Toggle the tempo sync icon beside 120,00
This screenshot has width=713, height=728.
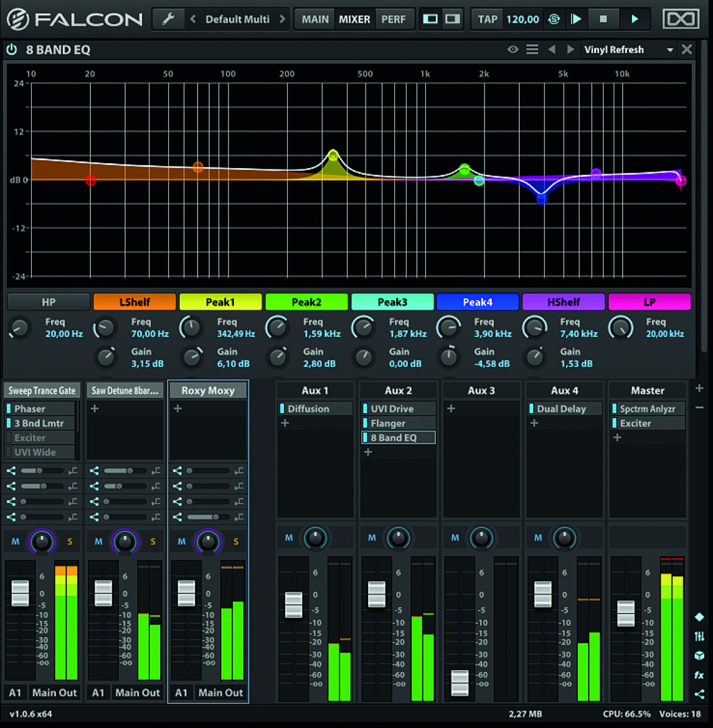pos(554,19)
